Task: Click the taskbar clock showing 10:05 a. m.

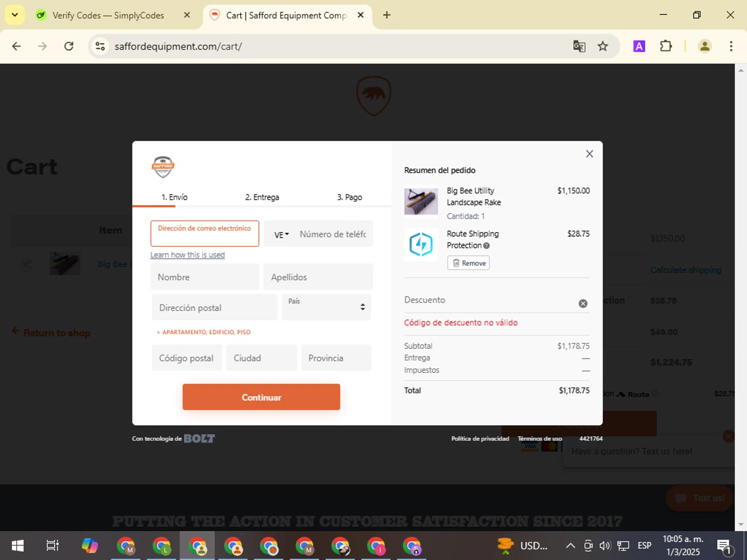Action: tap(683, 546)
